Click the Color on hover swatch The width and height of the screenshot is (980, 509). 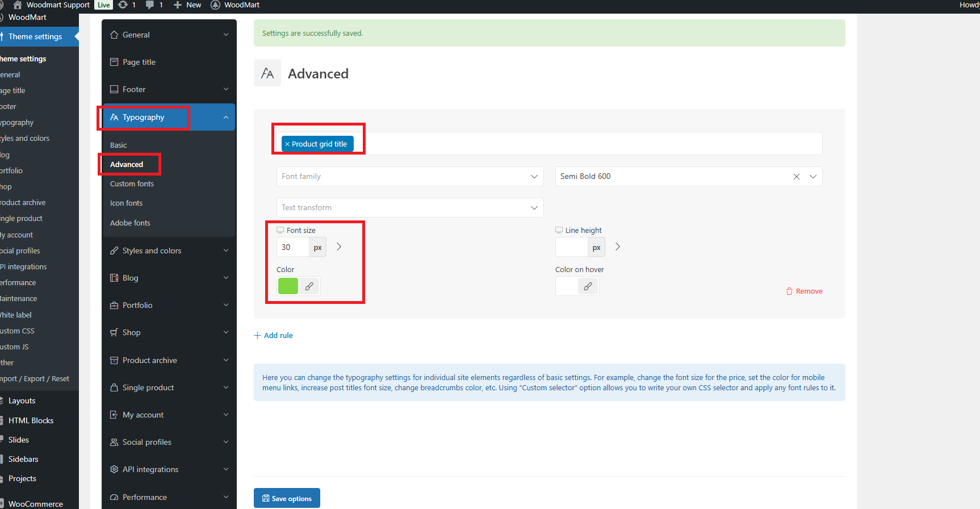(x=567, y=286)
